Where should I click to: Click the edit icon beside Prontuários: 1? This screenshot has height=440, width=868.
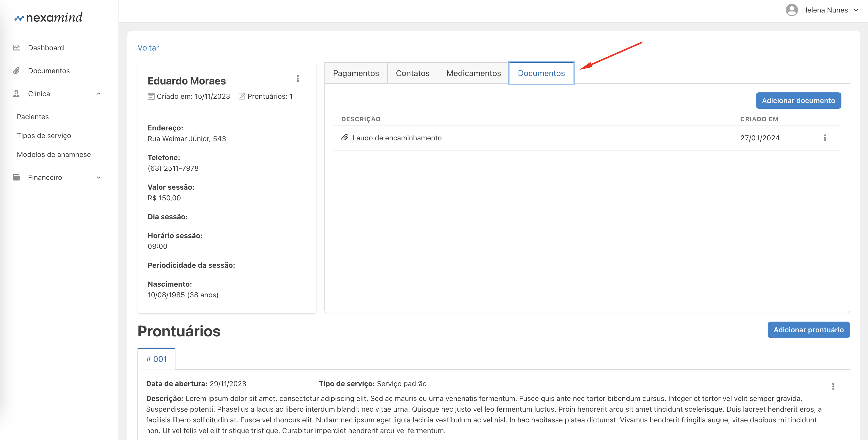coord(242,96)
